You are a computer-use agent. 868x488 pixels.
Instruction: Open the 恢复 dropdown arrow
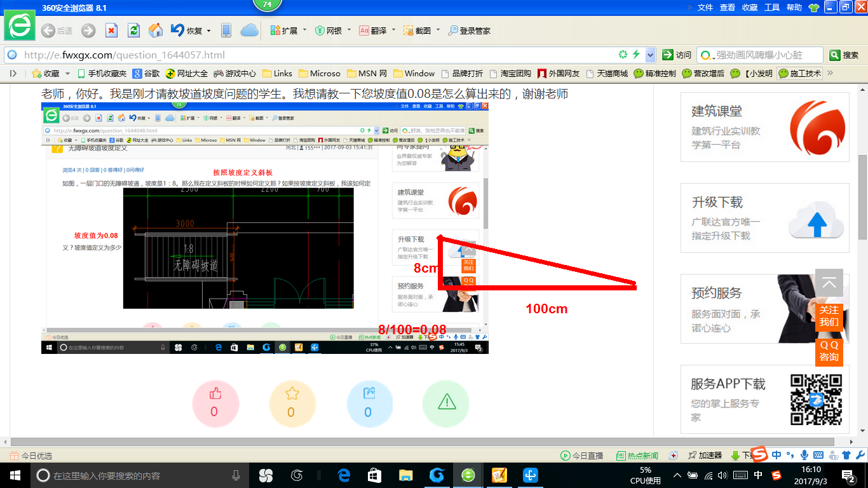[208, 30]
